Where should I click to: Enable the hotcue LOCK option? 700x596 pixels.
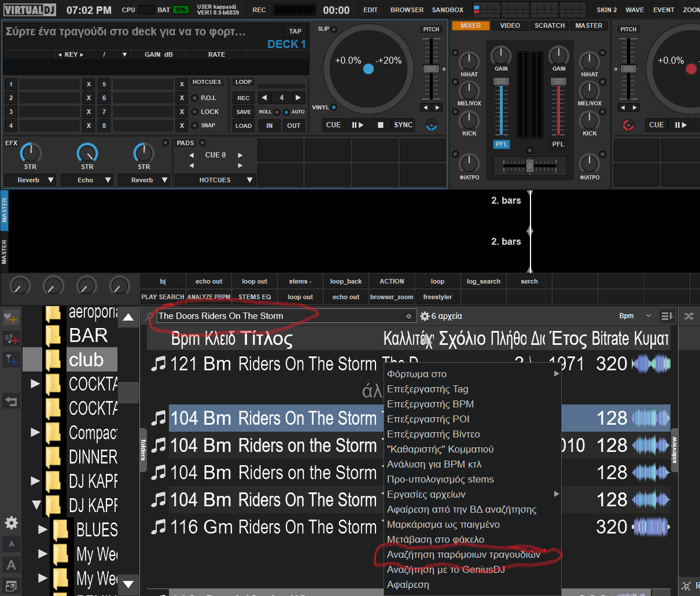(195, 112)
